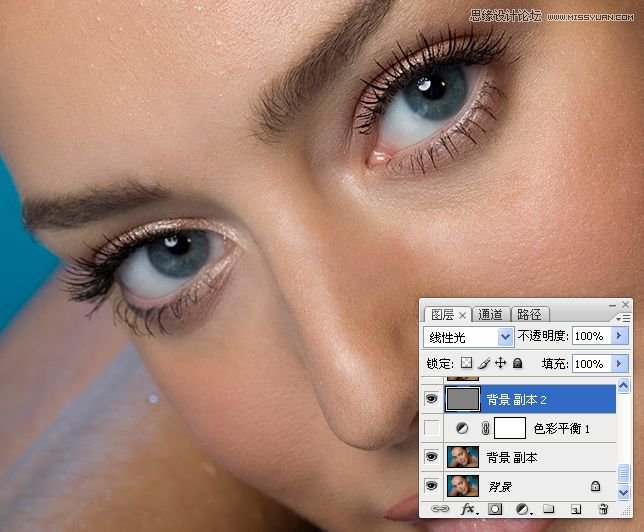Click the 背景 layer thumbnail
This screenshot has width=644, height=532.
tap(462, 486)
